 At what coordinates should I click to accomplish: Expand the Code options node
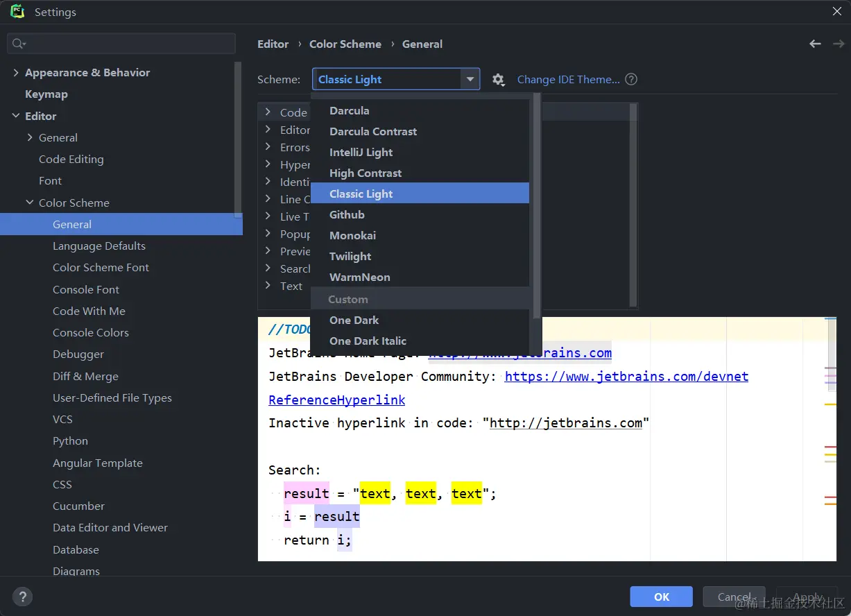tap(268, 112)
